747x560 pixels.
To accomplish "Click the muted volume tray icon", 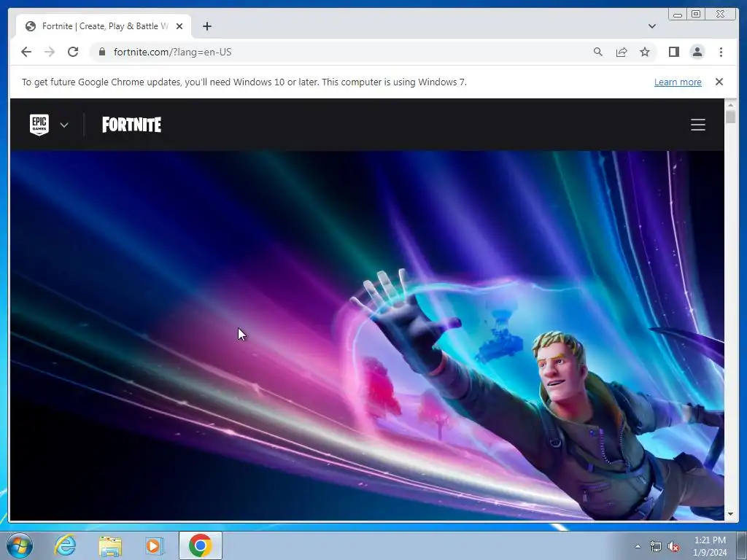I will point(673,546).
